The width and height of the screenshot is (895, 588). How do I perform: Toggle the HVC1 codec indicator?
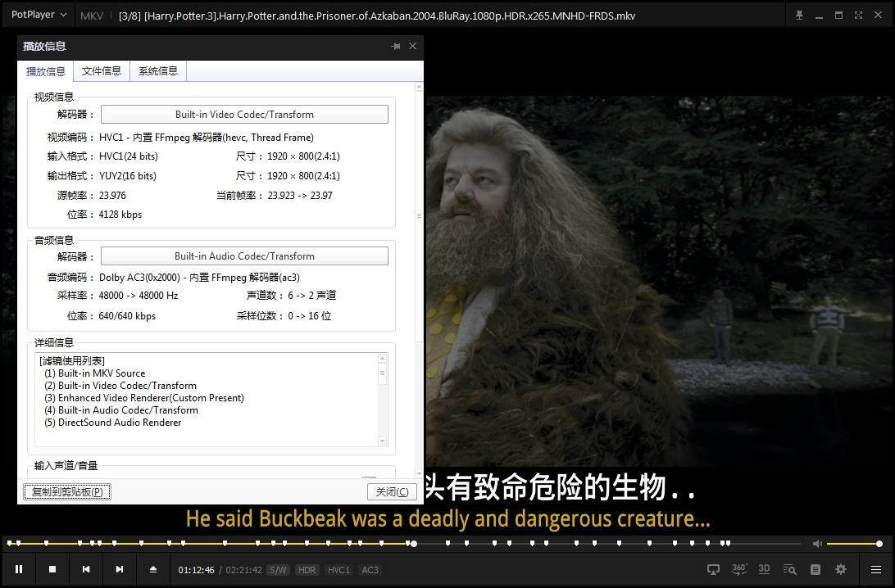[338, 569]
